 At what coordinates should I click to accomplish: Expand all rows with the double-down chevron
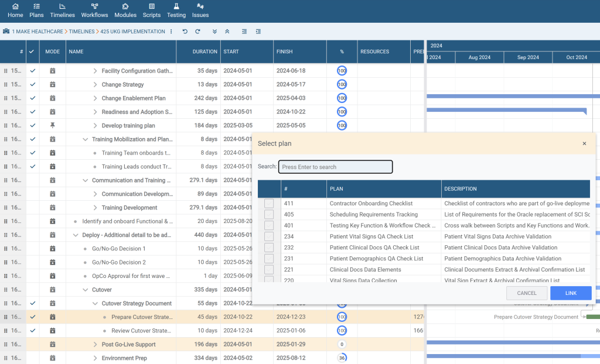click(214, 32)
